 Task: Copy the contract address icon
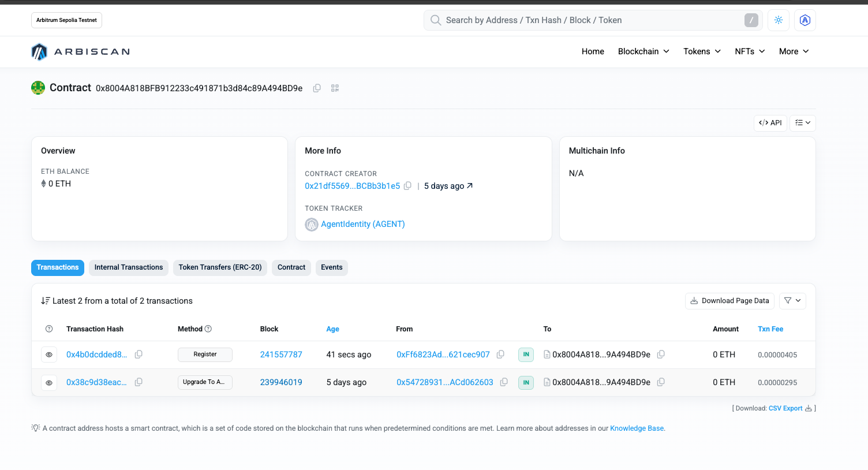point(317,88)
